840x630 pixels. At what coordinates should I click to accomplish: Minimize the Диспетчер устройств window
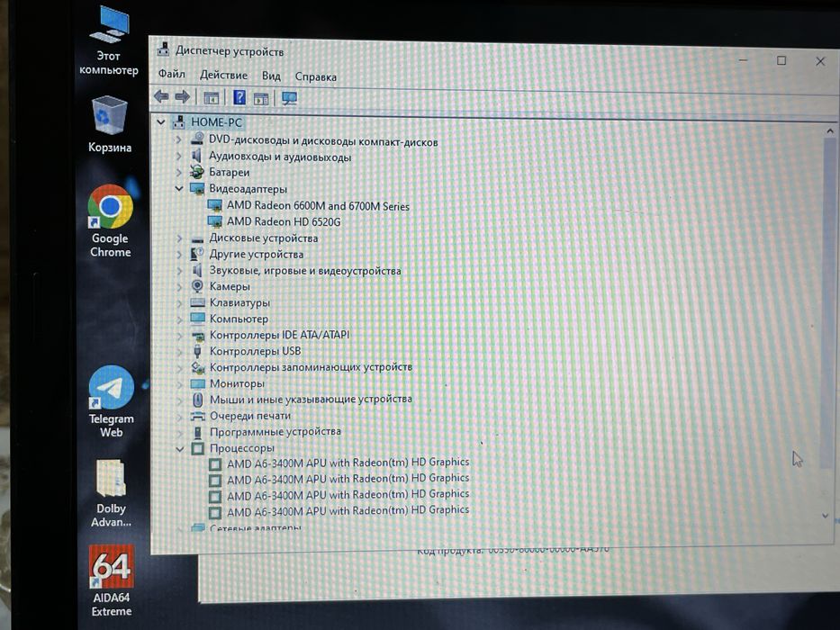tap(743, 59)
